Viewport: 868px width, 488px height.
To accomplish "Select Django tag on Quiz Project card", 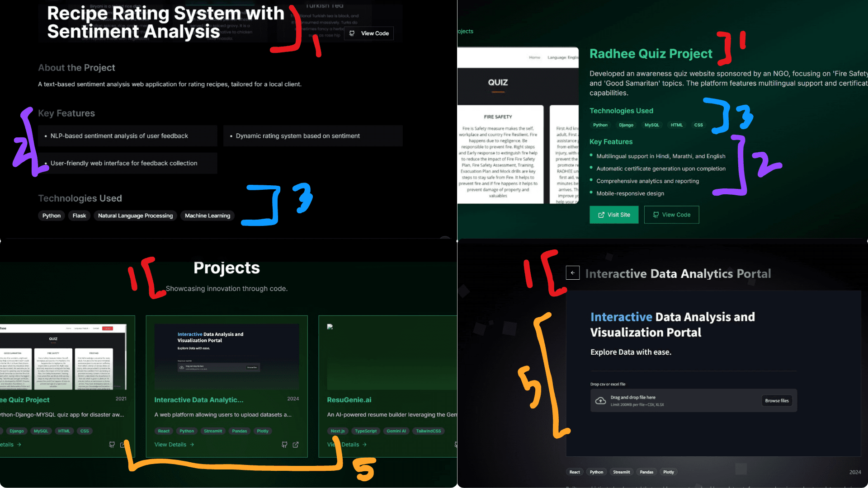I will tap(17, 431).
